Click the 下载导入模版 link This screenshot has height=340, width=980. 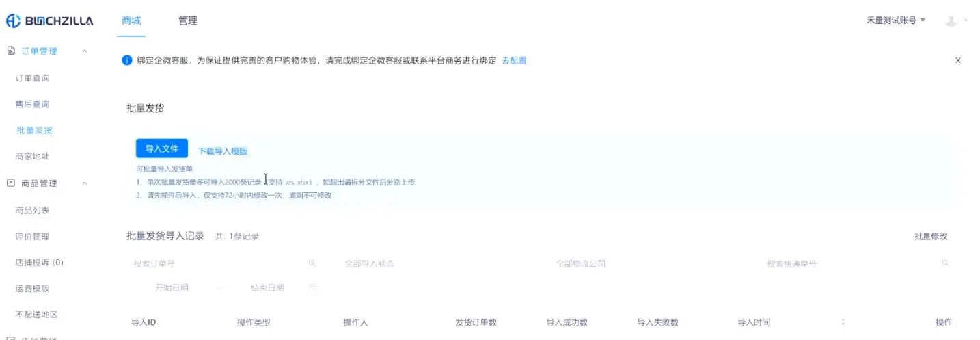point(223,151)
